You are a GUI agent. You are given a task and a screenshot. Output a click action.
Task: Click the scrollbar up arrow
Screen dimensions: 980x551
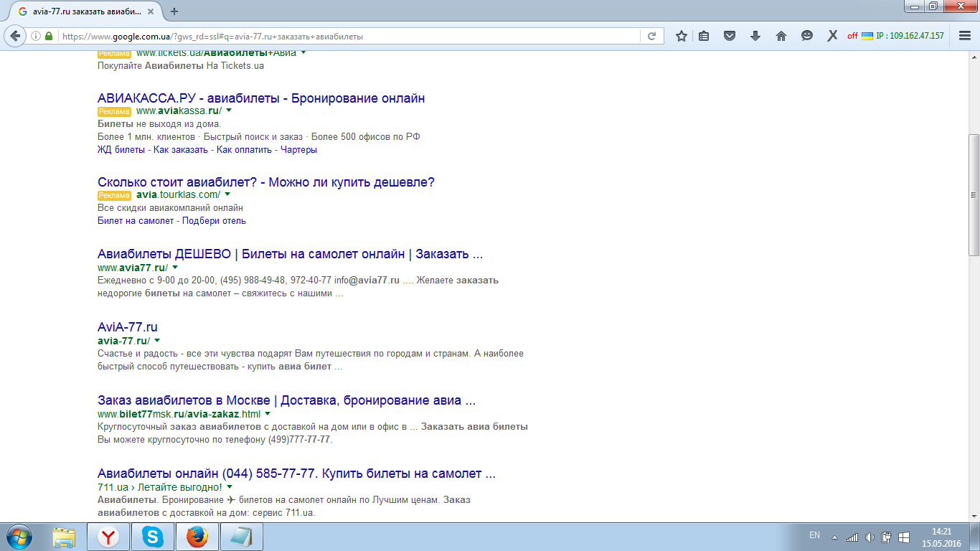974,57
